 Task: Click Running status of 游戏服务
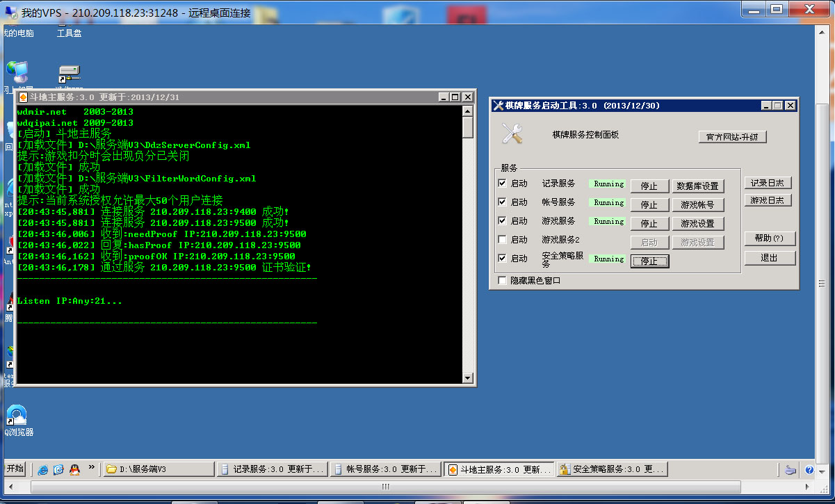[x=608, y=222]
